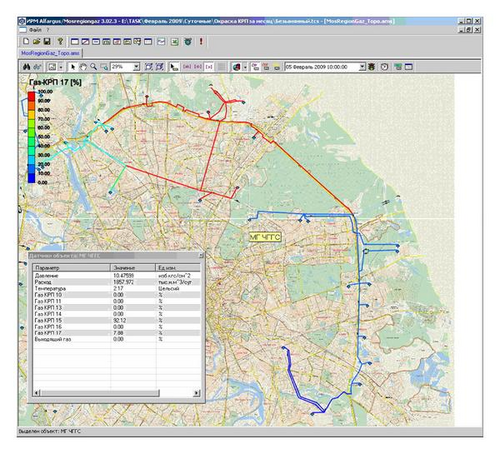Toggle the [x] bracket button in toolbar
Viewport: 500px width, 454px height.
pos(209,67)
